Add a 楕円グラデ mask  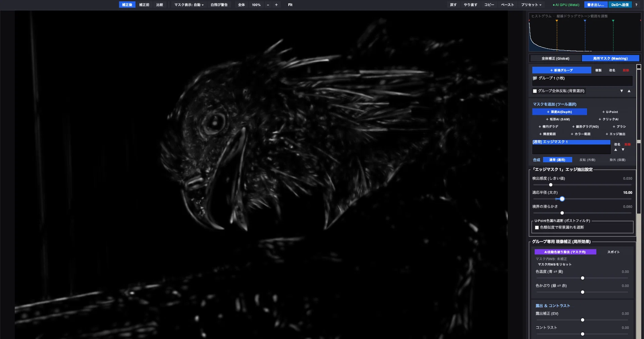pos(548,126)
